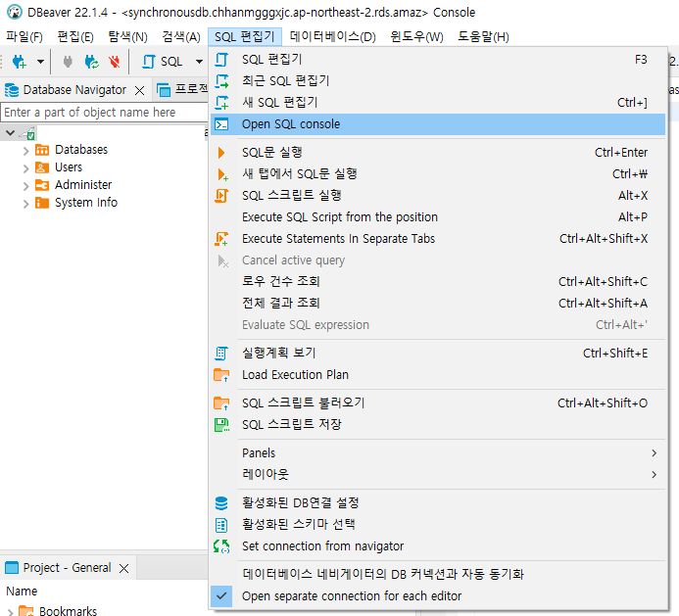The image size is (679, 616).
Task: Open the SQL toolbar button dropdown arrow
Action: tap(199, 62)
